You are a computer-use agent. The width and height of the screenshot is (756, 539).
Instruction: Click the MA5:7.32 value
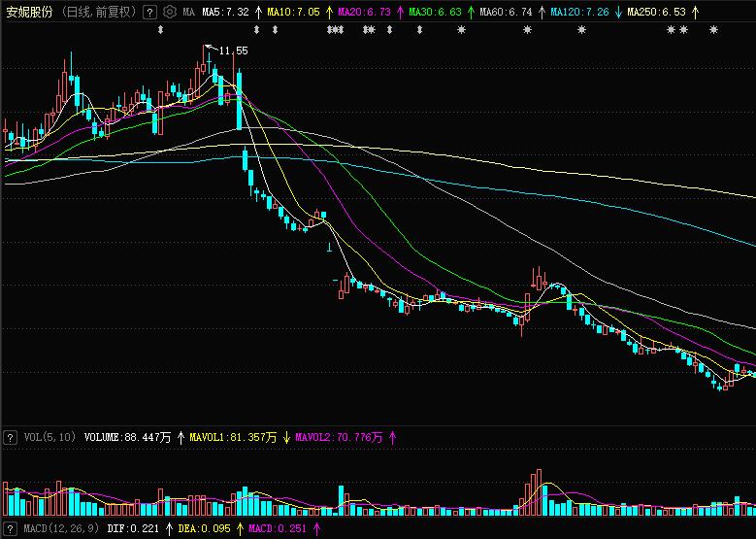226,12
